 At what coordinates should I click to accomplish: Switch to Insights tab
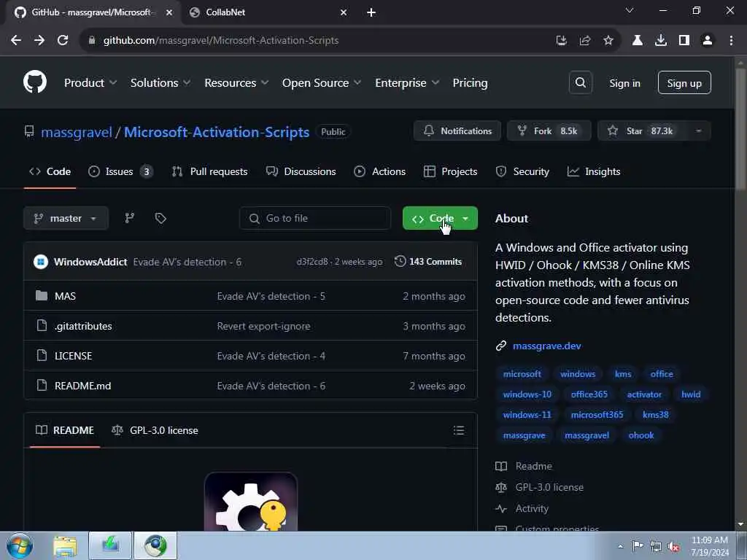(594, 171)
